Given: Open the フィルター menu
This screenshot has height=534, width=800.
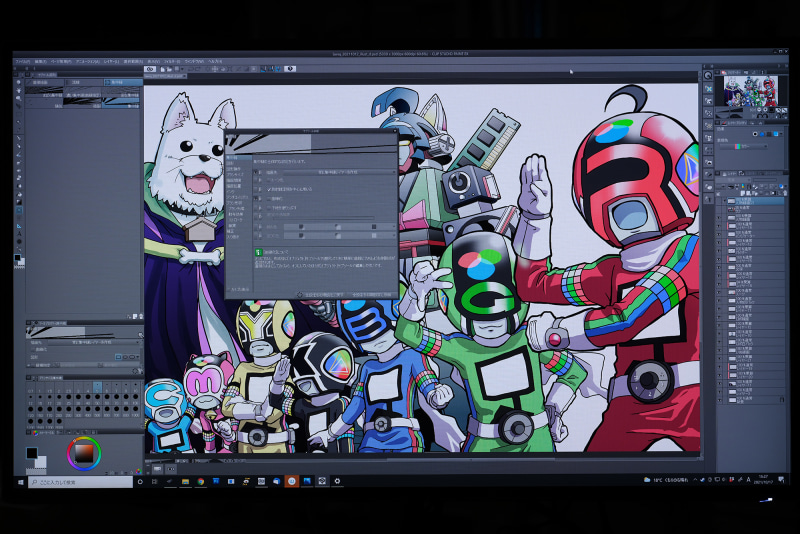Looking at the screenshot, I should (172, 61).
